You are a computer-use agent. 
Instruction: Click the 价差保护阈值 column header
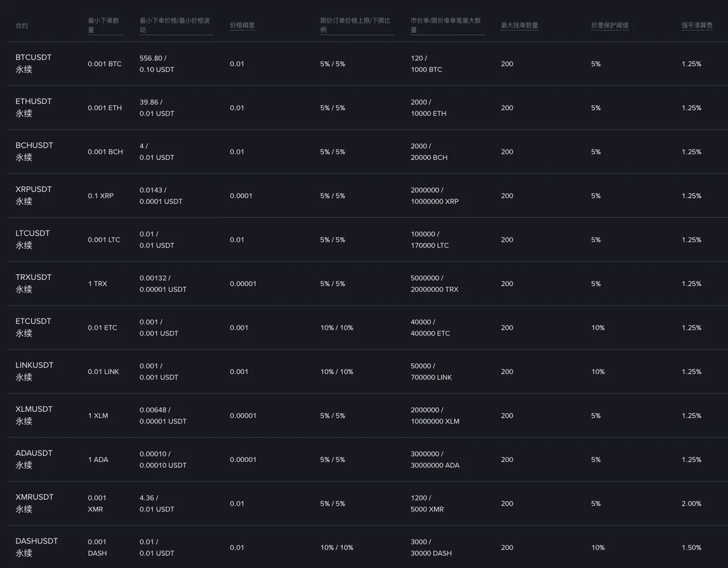pos(610,25)
